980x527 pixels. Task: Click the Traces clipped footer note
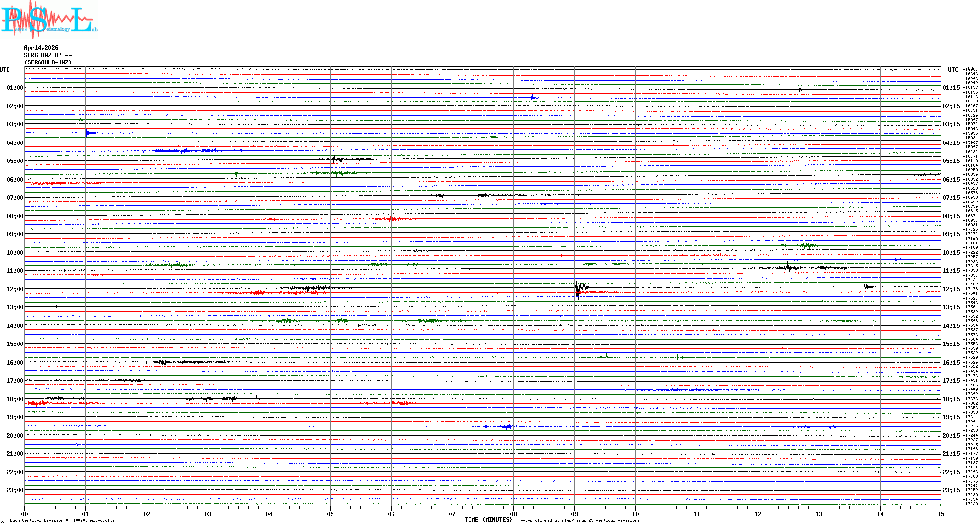pyautogui.click(x=578, y=520)
